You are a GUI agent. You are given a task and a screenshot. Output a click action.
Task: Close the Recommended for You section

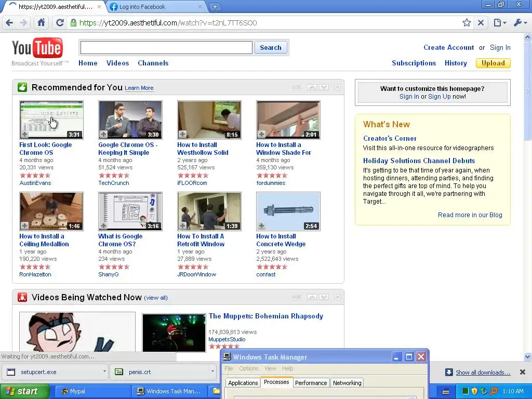pyautogui.click(x=338, y=87)
